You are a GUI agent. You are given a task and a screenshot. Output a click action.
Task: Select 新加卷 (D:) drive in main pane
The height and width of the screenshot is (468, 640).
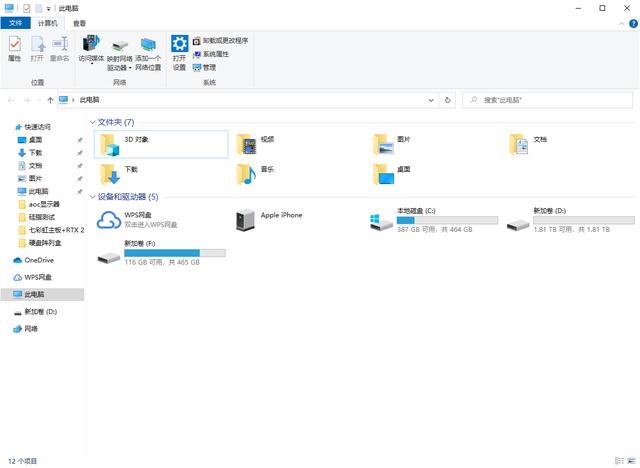point(570,220)
